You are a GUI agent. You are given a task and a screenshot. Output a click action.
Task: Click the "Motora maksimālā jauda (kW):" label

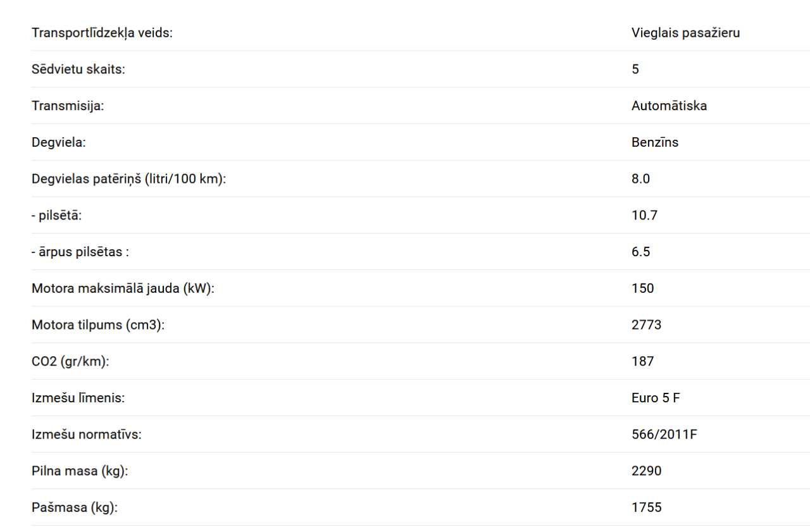123,288
